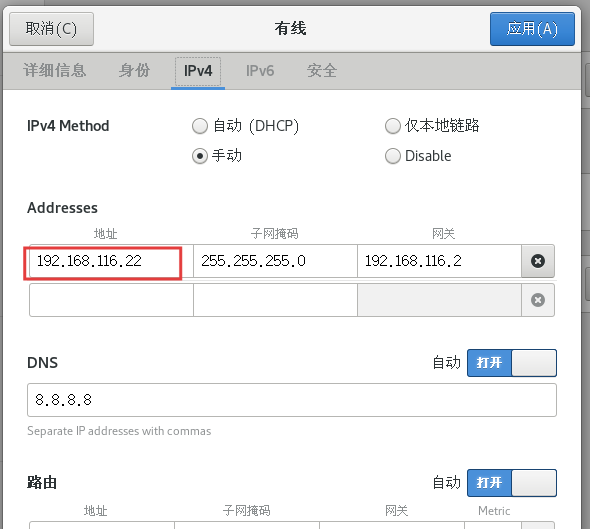Remove the 192.168.116.22 address row
Viewport: 590px width, 529px height.
(538, 261)
